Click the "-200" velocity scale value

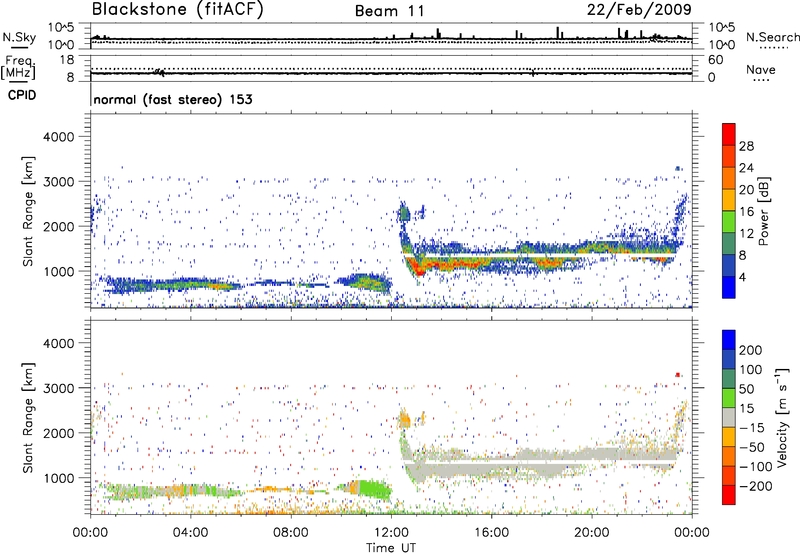[x=755, y=486]
